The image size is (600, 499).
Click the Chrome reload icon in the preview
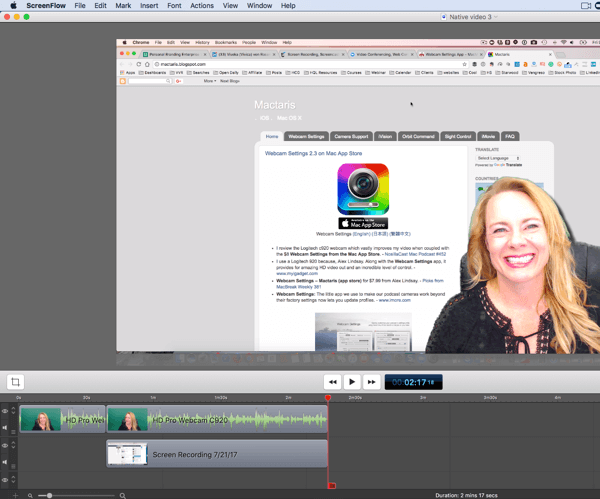click(139, 64)
